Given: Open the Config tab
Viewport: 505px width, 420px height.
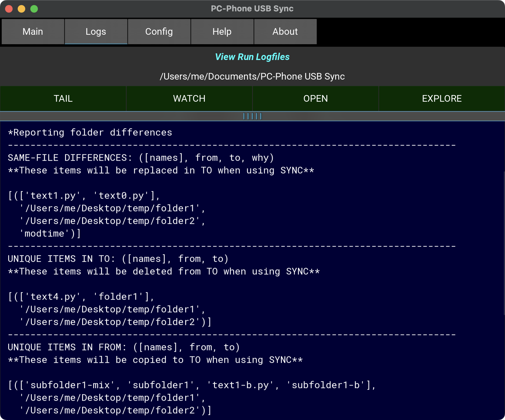Looking at the screenshot, I should [x=159, y=32].
